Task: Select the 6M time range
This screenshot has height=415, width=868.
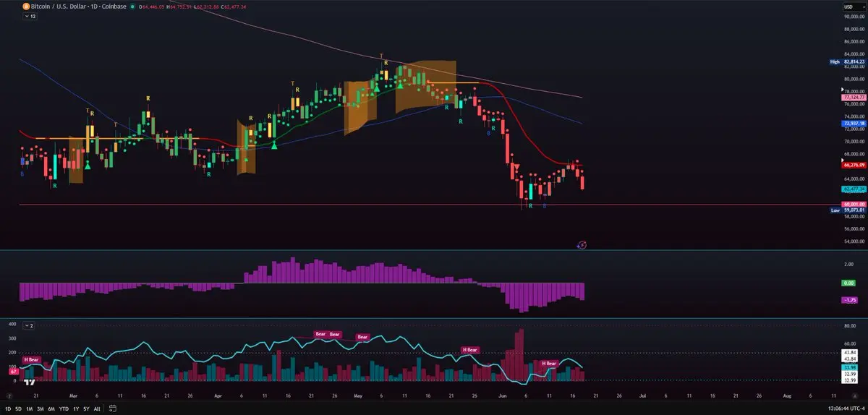Action: click(51, 408)
